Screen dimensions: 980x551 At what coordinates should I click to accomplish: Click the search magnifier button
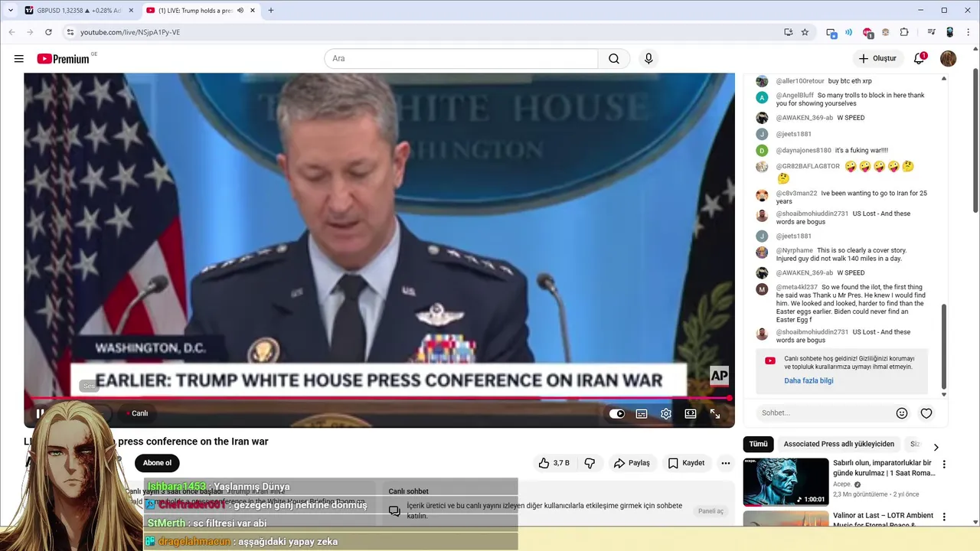pyautogui.click(x=614, y=59)
